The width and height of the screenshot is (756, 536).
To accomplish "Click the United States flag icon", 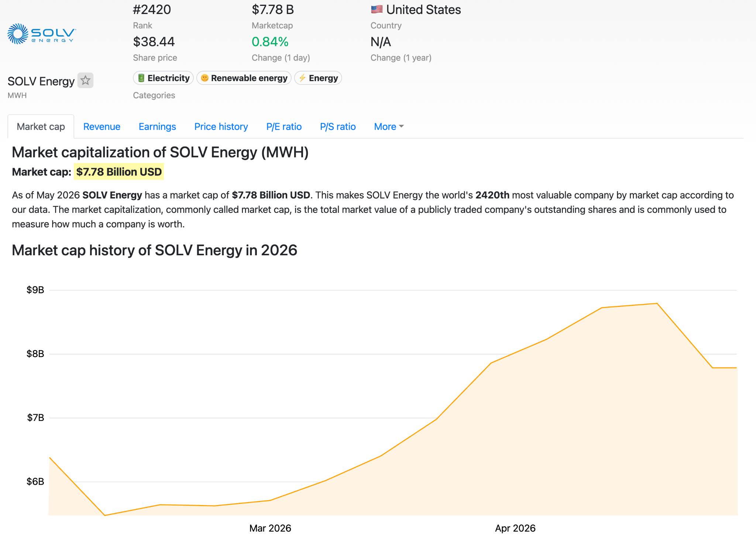I will [x=377, y=10].
